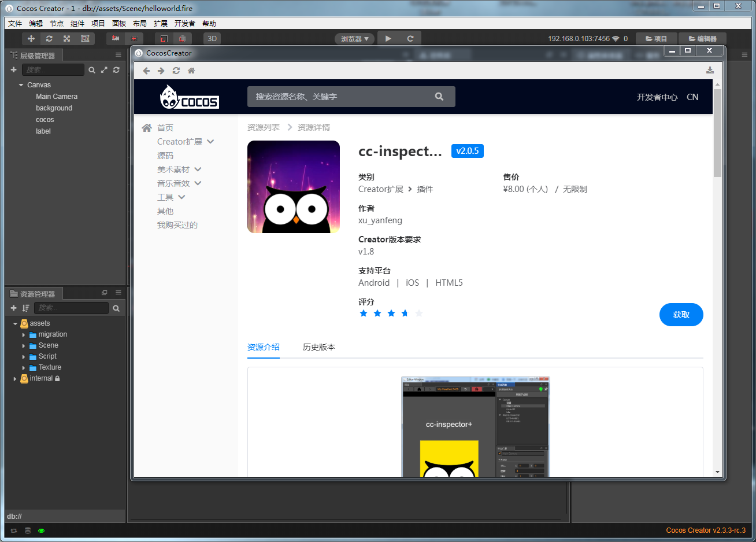The image size is (756, 542).
Task: Open the 组件 menu
Action: click(77, 24)
